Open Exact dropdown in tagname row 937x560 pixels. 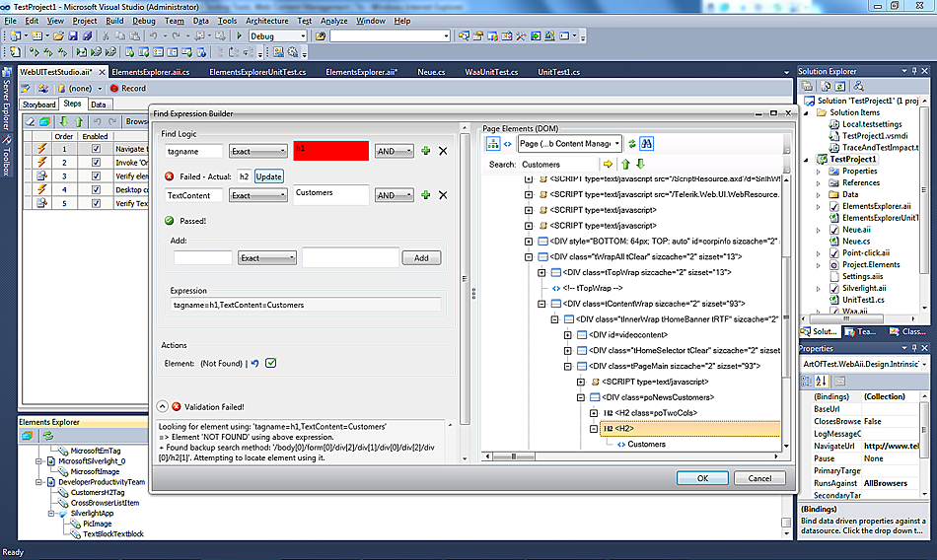click(x=258, y=151)
